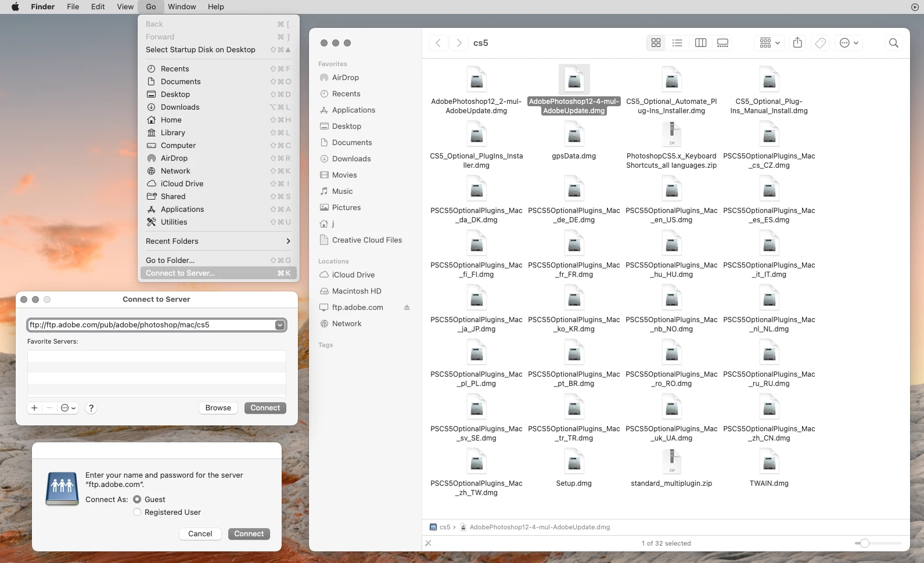Click the Edit Tags icon in toolbar
The image size is (924, 563).
pos(820,43)
